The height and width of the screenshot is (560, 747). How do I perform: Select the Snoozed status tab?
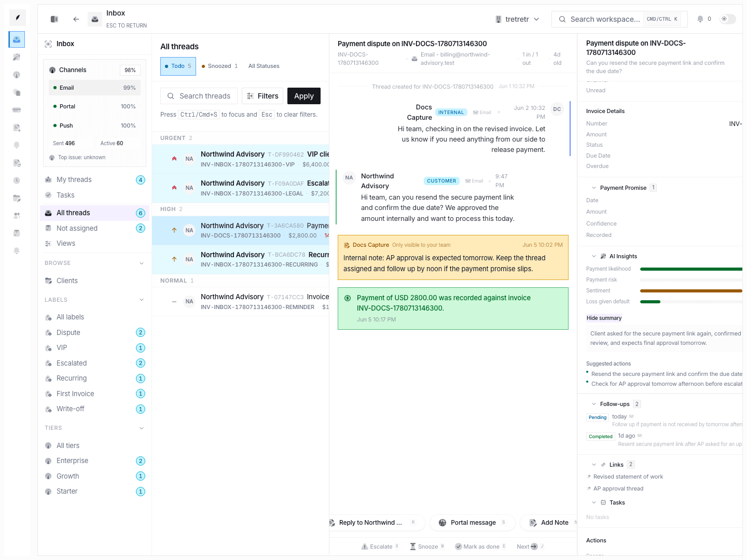pos(219,66)
